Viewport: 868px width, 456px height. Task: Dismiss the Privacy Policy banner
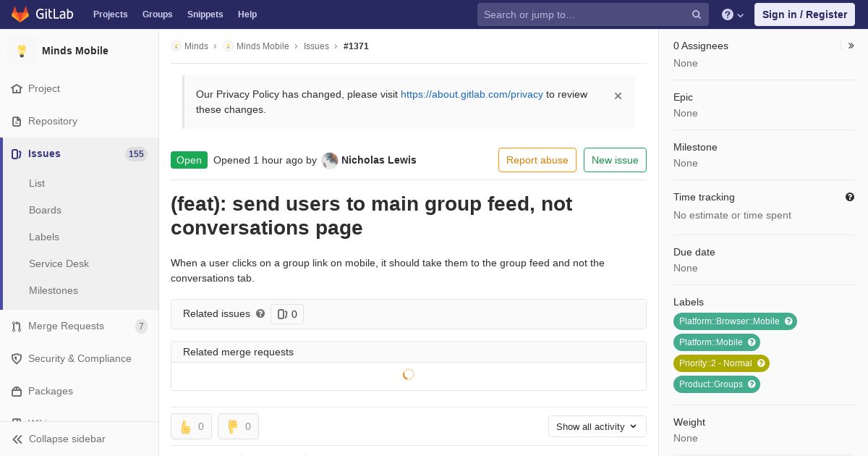[618, 96]
